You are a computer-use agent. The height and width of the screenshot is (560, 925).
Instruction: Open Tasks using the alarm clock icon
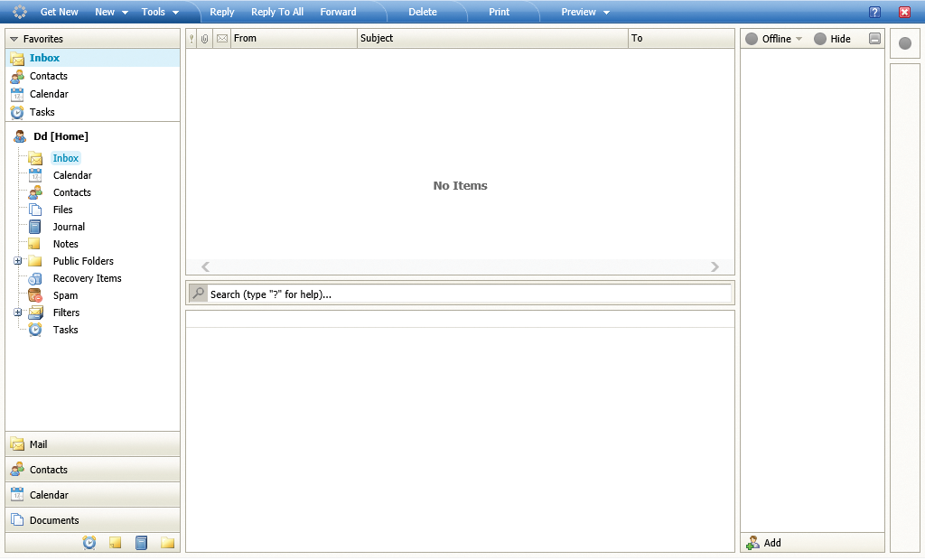(34, 330)
